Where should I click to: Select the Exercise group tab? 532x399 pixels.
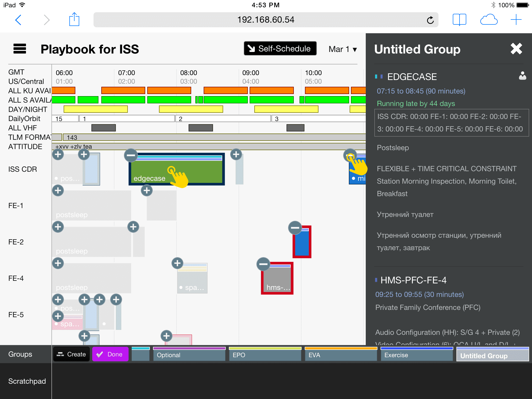tap(417, 354)
